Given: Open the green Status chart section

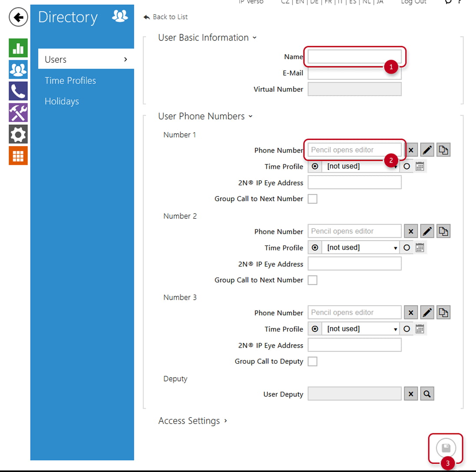Looking at the screenshot, I should tap(18, 48).
